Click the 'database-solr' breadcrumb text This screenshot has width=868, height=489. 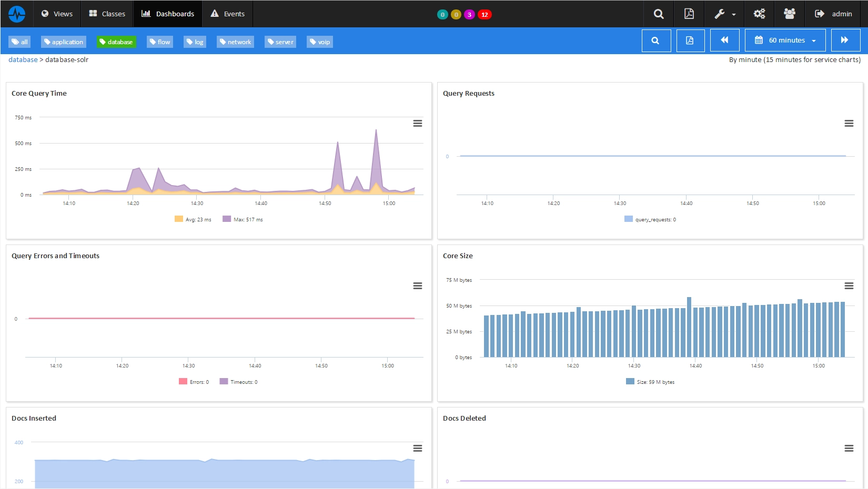coord(67,60)
